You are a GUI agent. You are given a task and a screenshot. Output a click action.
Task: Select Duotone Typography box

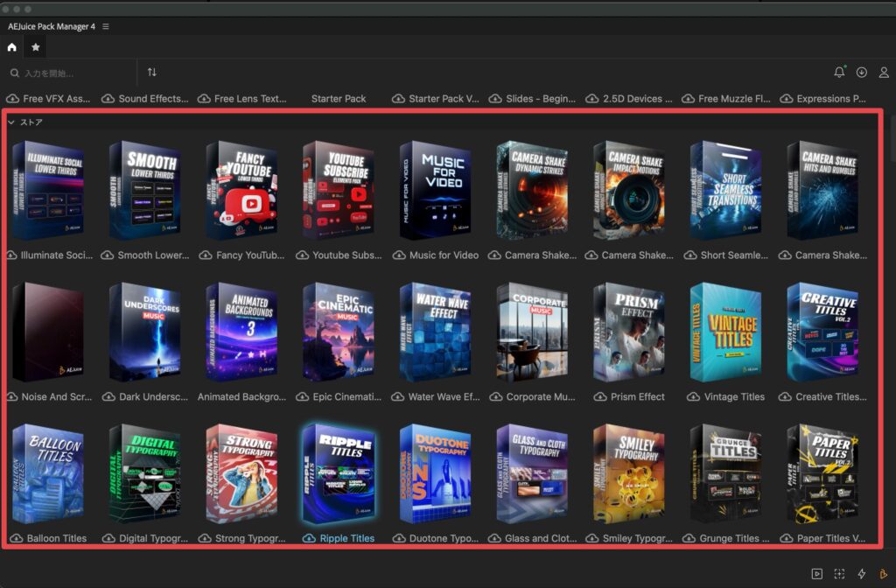436,473
